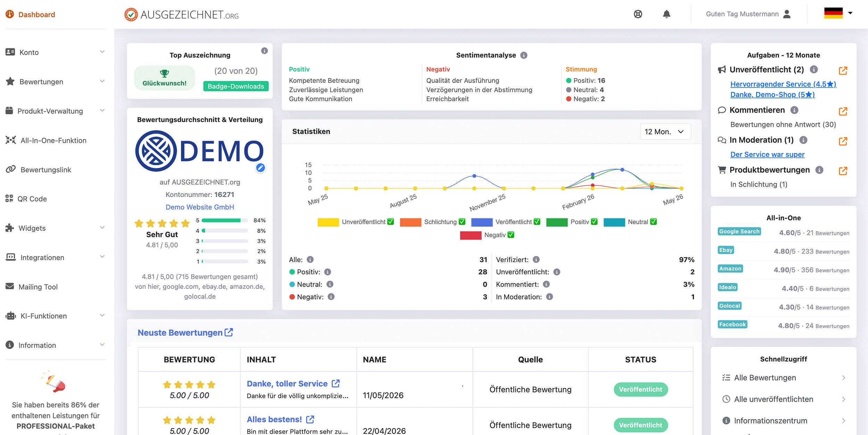Open Kommentieren external link icon
This screenshot has width=868, height=435.
pyautogui.click(x=843, y=111)
